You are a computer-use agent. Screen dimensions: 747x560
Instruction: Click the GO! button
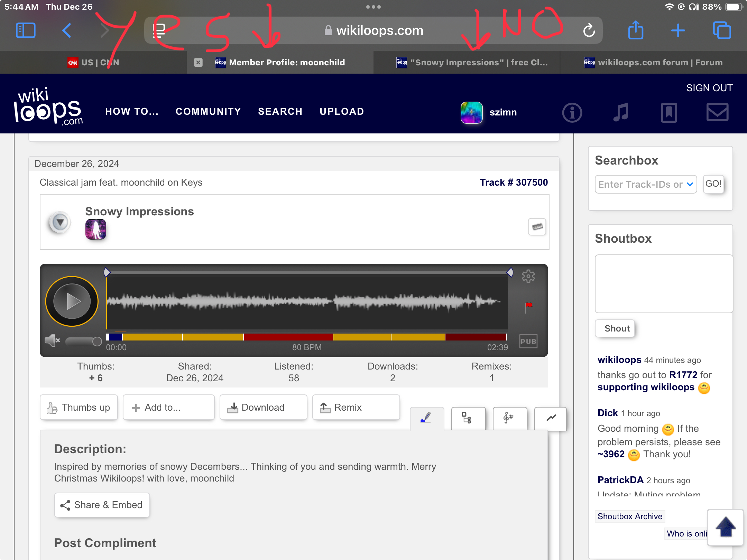tap(713, 184)
